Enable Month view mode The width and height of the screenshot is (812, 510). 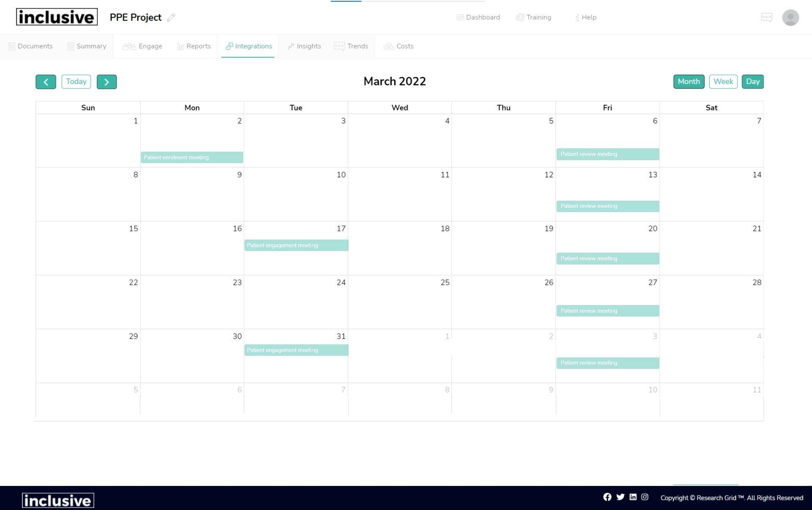[x=689, y=82]
